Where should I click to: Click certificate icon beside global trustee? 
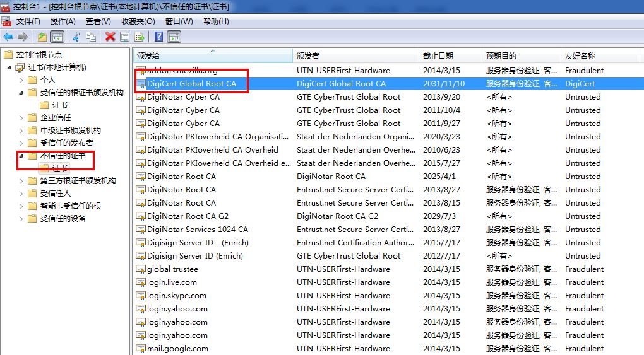[141, 269]
